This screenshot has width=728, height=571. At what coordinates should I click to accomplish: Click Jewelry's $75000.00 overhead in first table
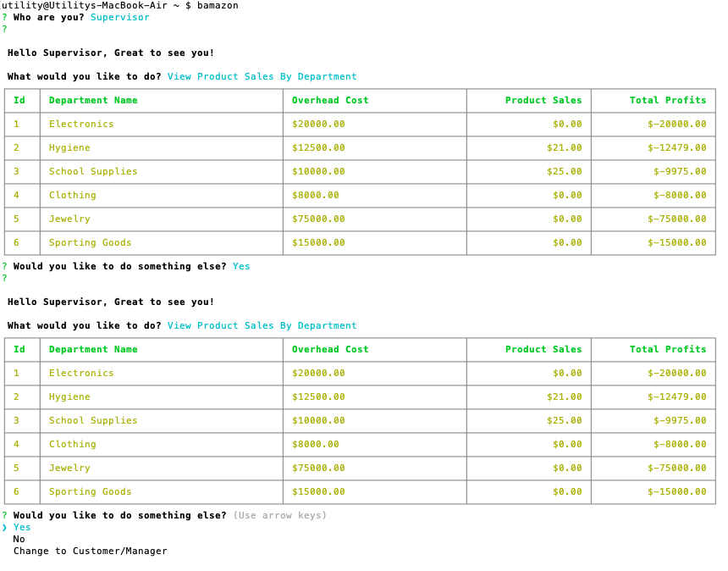(x=318, y=219)
